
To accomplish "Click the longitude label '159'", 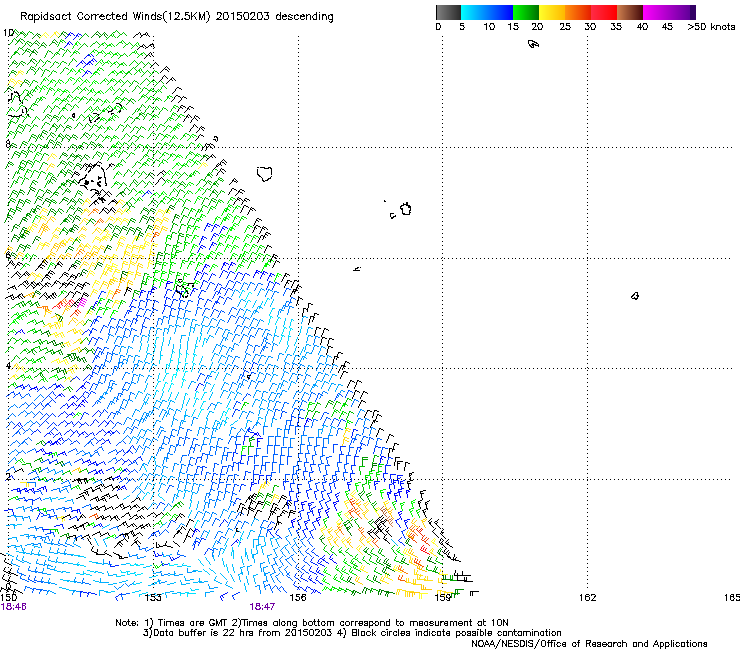I will [x=443, y=598].
